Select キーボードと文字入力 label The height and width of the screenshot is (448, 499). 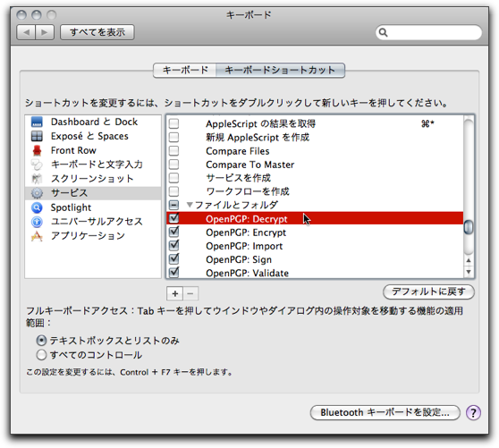point(97,165)
